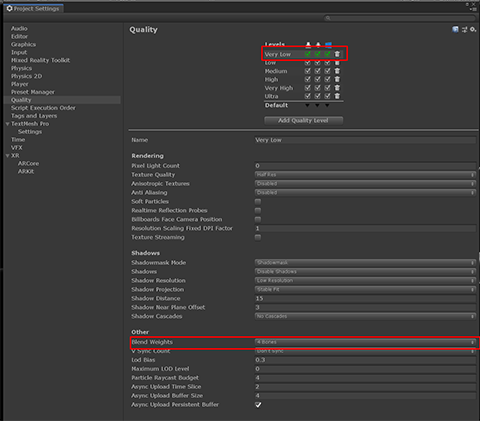Collapse the XR section arrow

[x=7, y=156]
